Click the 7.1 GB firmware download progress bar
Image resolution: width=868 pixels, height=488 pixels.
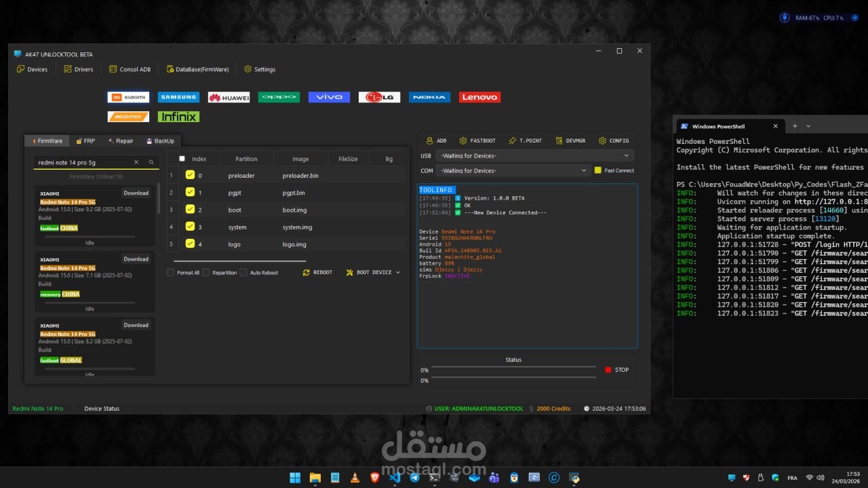[90, 303]
